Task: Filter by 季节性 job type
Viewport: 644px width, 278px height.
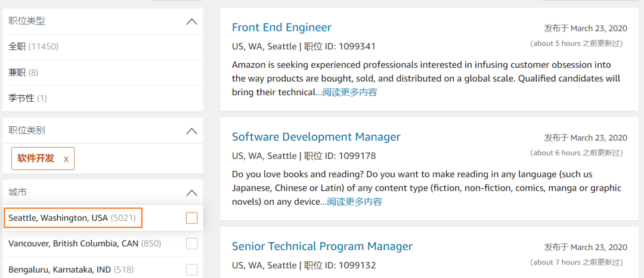Action: pos(27,98)
